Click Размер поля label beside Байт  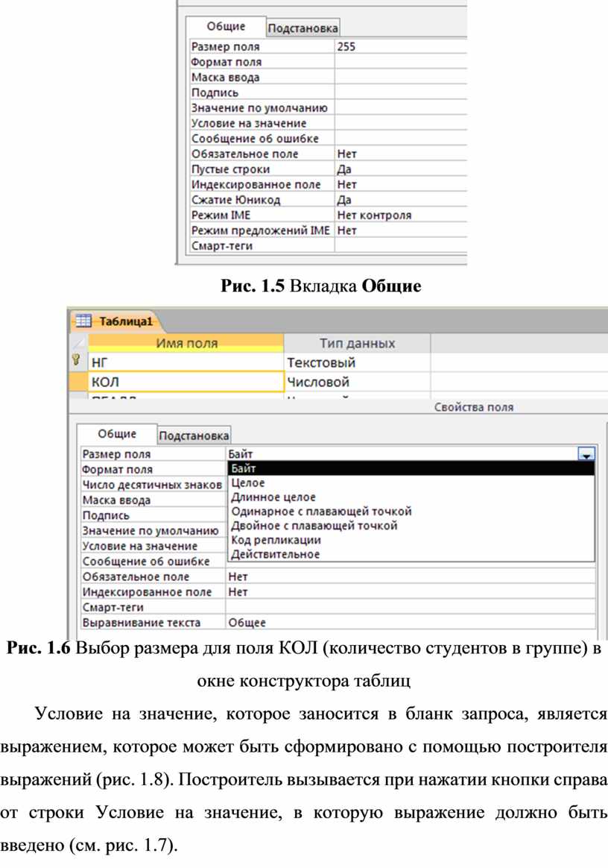point(116,454)
